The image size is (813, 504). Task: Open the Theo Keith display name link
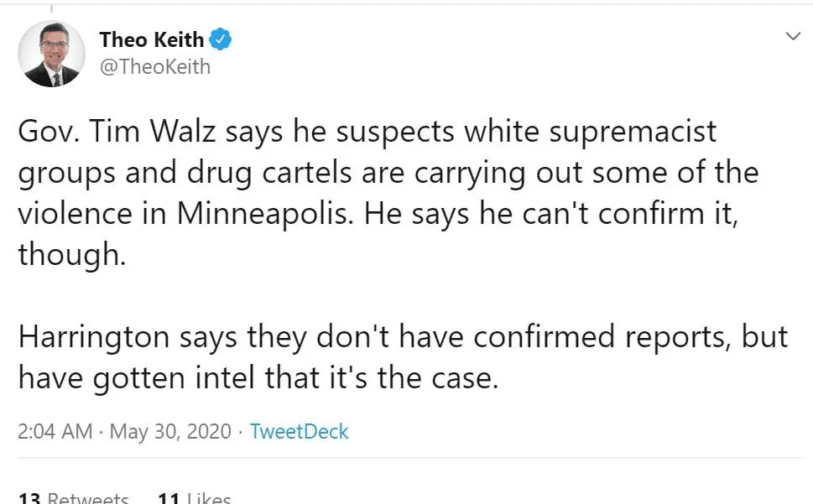(x=151, y=39)
